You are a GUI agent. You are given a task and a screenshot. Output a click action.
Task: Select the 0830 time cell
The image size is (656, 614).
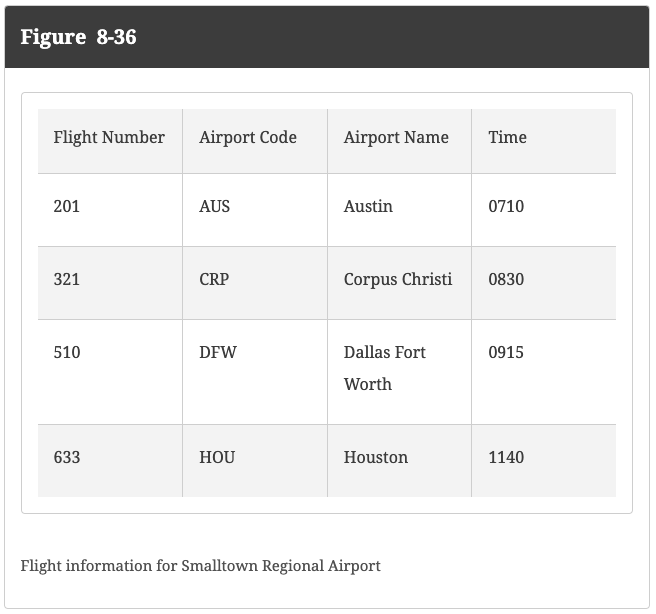click(506, 280)
